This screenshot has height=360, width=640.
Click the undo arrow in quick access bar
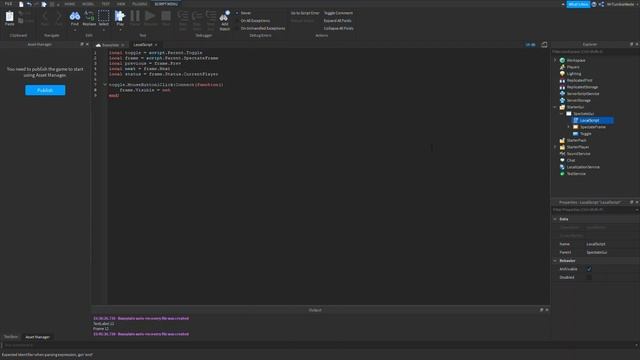[29, 4]
